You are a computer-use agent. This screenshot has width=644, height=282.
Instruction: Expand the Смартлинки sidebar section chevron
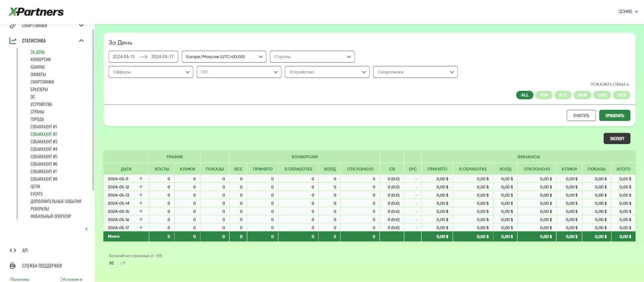tap(81, 25)
